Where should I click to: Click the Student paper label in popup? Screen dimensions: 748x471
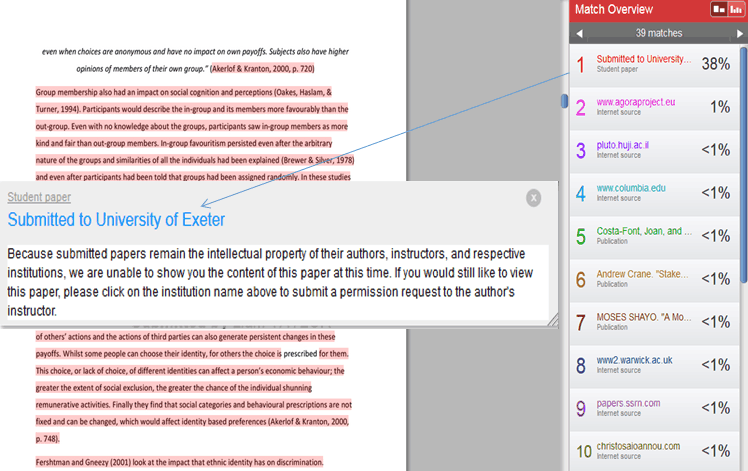coord(39,197)
